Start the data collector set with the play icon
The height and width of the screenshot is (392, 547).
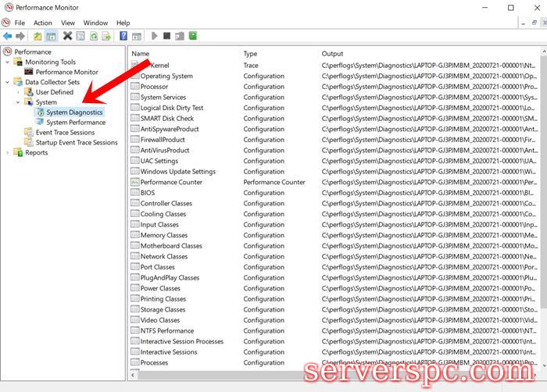pyautogui.click(x=155, y=36)
